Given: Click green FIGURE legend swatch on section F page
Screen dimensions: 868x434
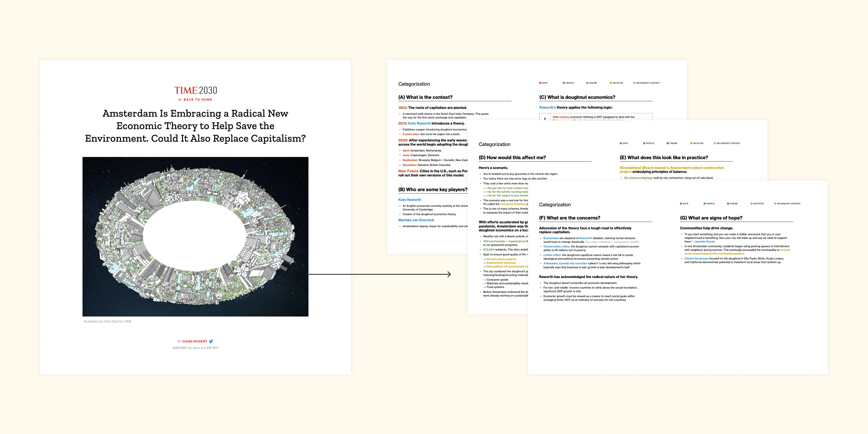Looking at the screenshot, I should (x=728, y=204).
